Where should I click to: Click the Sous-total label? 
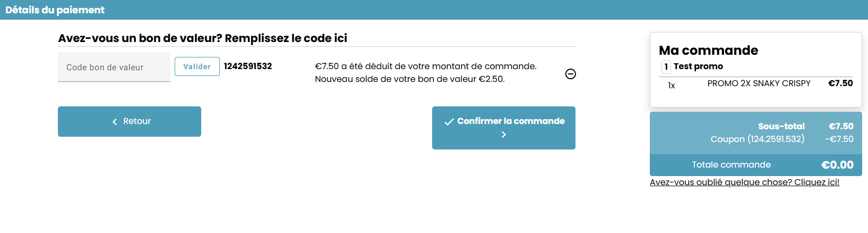781,127
